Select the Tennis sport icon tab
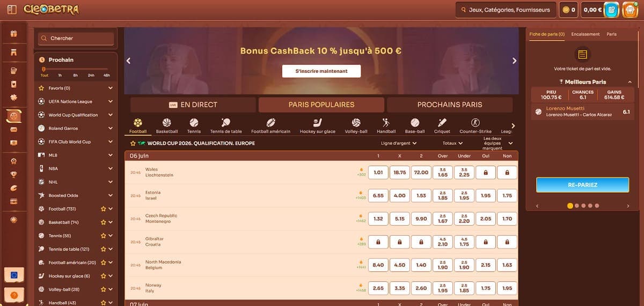 click(x=194, y=126)
